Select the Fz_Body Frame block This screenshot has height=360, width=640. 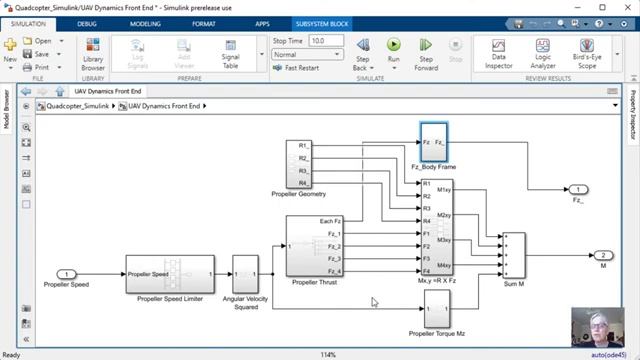pyautogui.click(x=434, y=142)
